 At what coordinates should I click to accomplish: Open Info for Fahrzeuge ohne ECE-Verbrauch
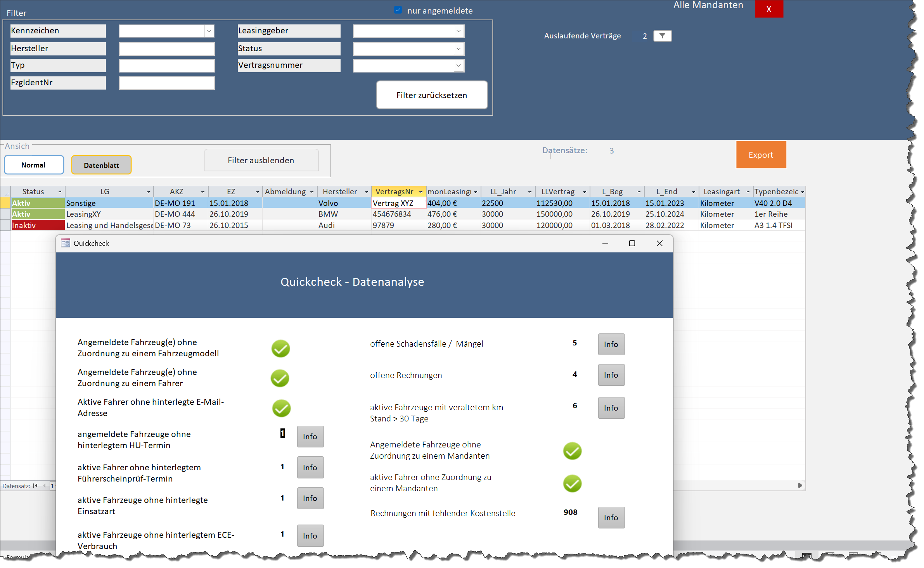pos(310,536)
